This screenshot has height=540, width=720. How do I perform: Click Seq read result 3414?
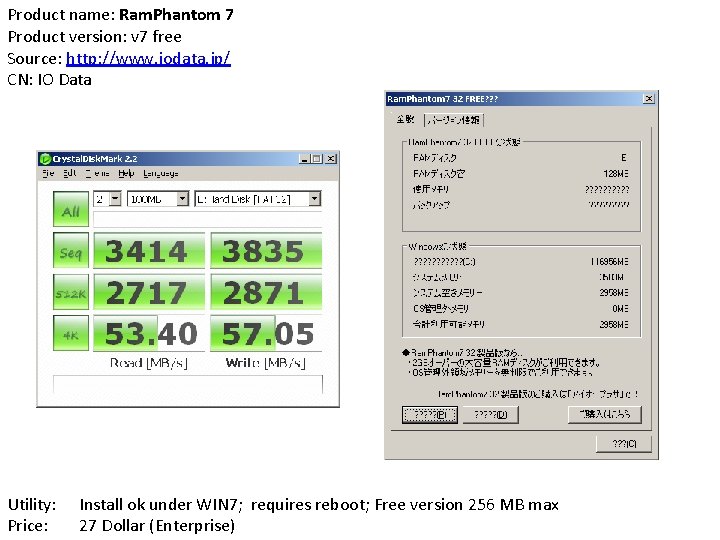tap(149, 251)
